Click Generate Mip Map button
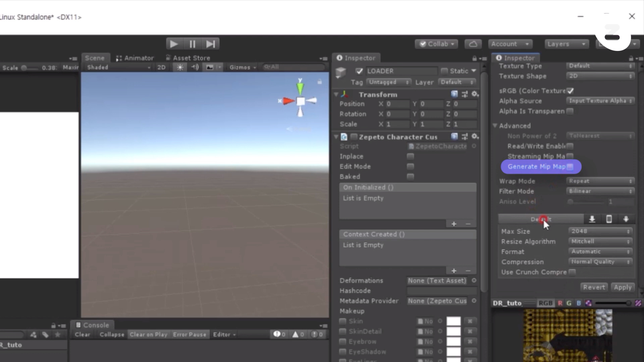The height and width of the screenshot is (362, 644). [540, 167]
